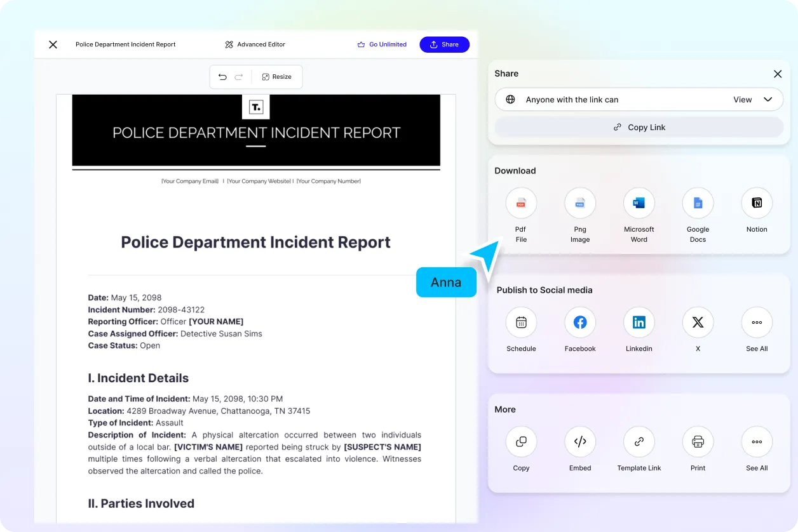Click 'Case Status: Open' line
798x532 pixels.
(x=124, y=346)
